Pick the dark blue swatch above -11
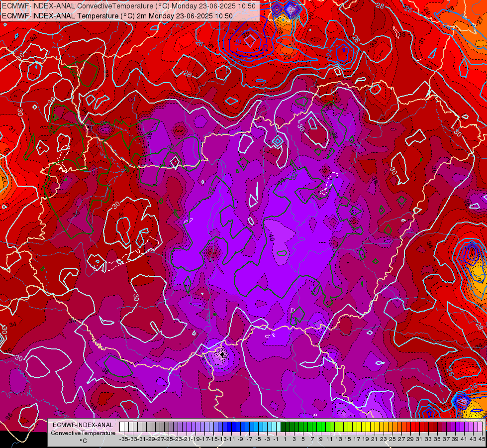The width and height of the screenshot is (487, 448). click(229, 427)
